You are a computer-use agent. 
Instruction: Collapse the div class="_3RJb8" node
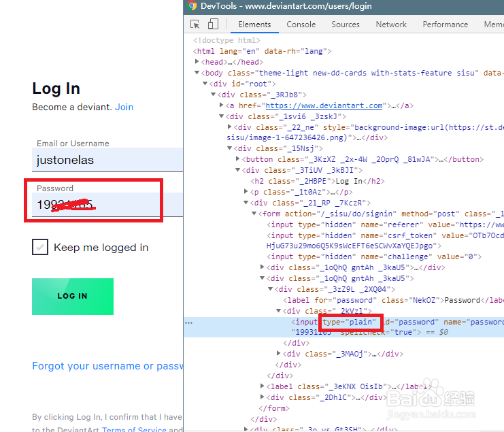point(213,95)
